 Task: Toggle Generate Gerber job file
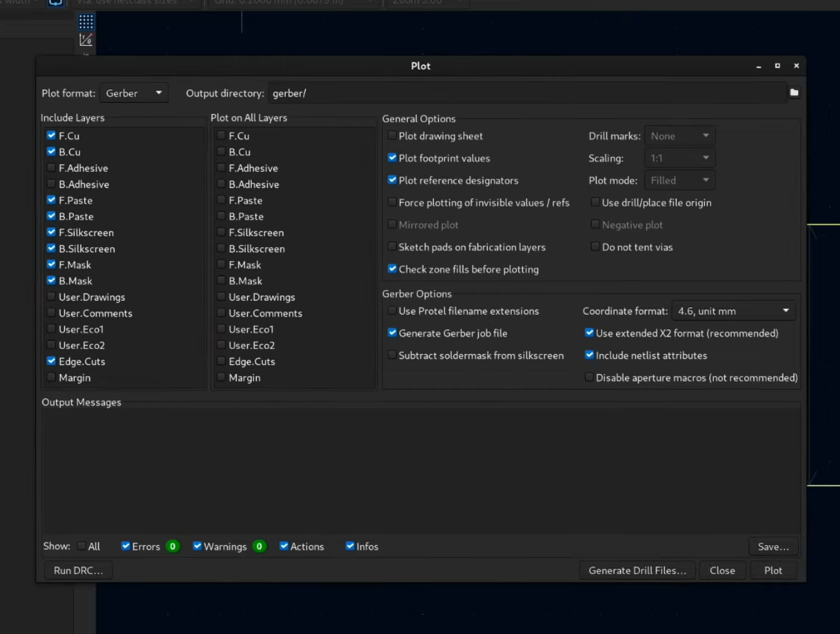click(x=392, y=333)
